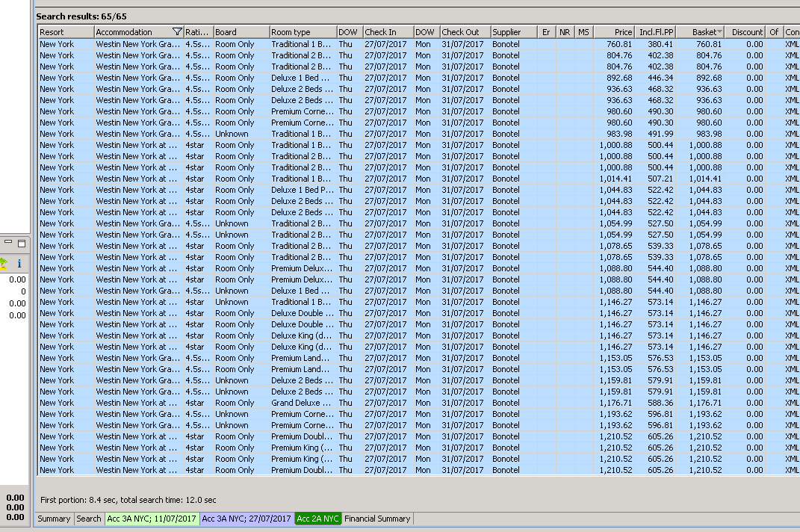This screenshot has height=532, width=800.
Task: Go to the Financial Summary tab
Action: 377,519
